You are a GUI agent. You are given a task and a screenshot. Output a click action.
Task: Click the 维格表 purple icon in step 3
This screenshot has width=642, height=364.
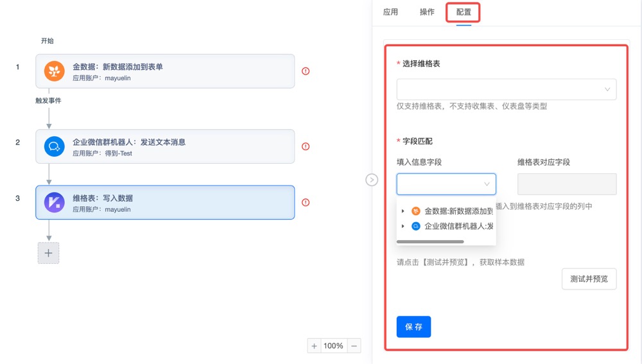(x=55, y=202)
